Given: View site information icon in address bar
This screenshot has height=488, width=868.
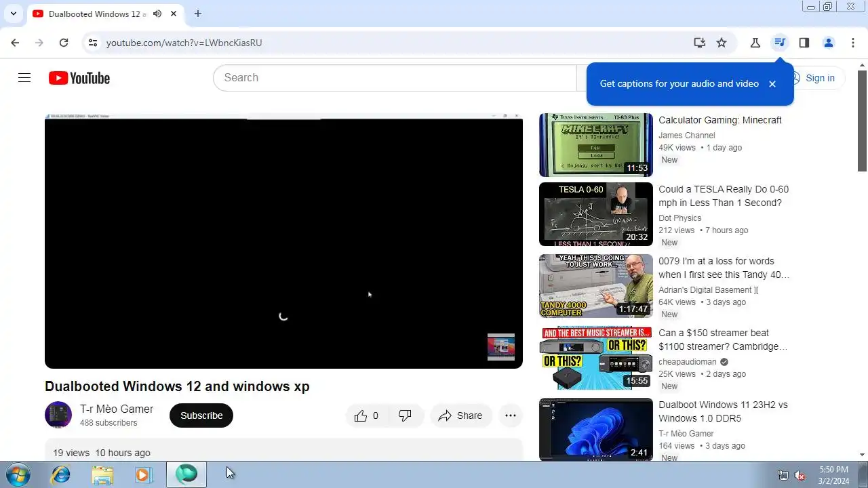Looking at the screenshot, I should [94, 43].
